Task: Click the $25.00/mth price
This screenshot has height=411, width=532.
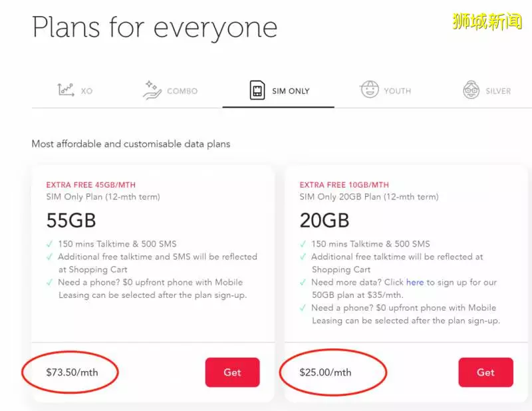Action: (x=325, y=372)
